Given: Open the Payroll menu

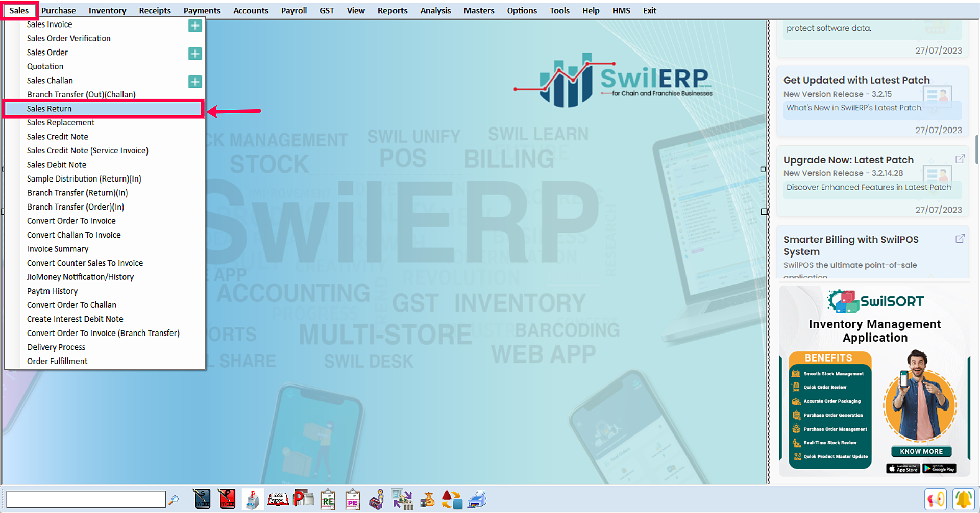Looking at the screenshot, I should pyautogui.click(x=294, y=10).
